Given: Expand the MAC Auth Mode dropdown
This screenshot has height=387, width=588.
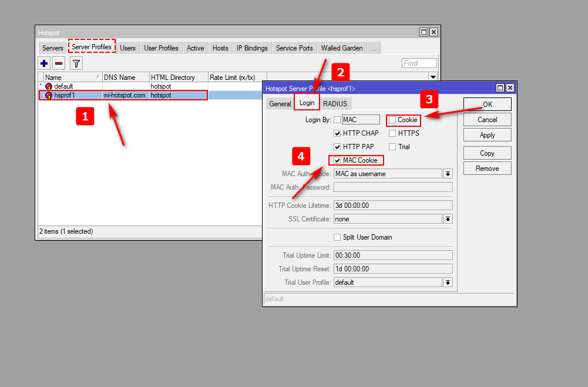Looking at the screenshot, I should point(448,174).
